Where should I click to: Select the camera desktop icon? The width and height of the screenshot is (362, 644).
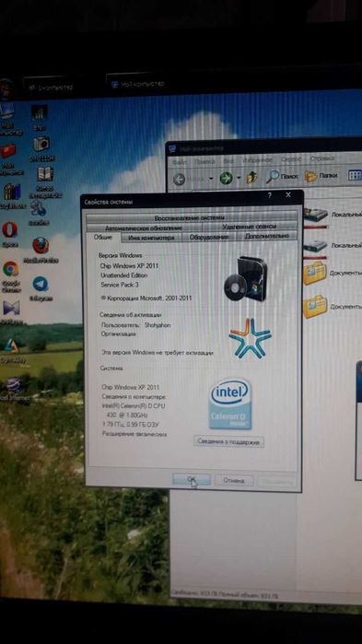[41, 144]
